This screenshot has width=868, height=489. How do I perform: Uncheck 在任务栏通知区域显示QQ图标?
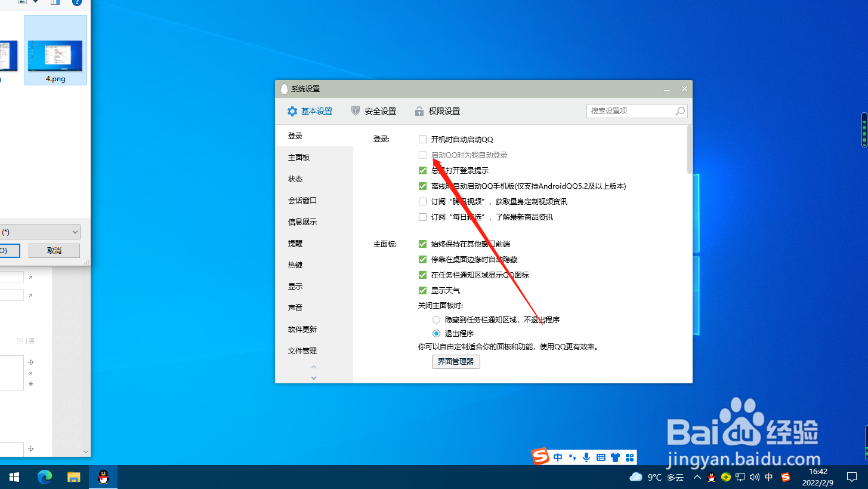pos(422,275)
